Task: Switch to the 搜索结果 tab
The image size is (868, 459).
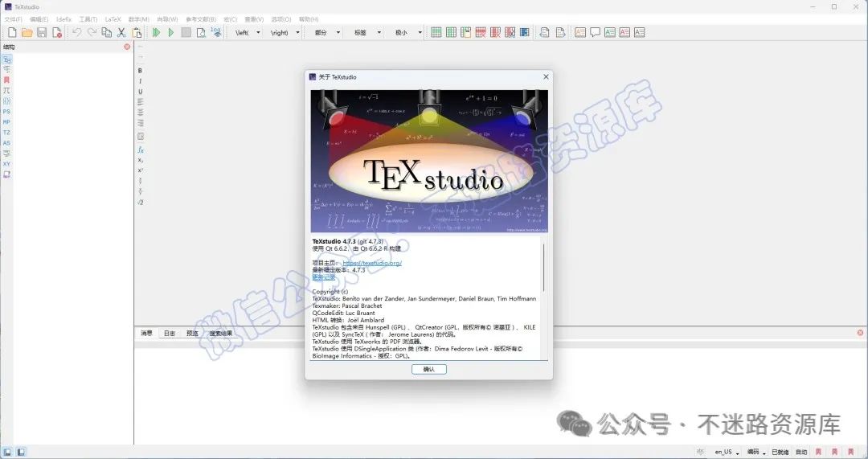Action: (221, 334)
